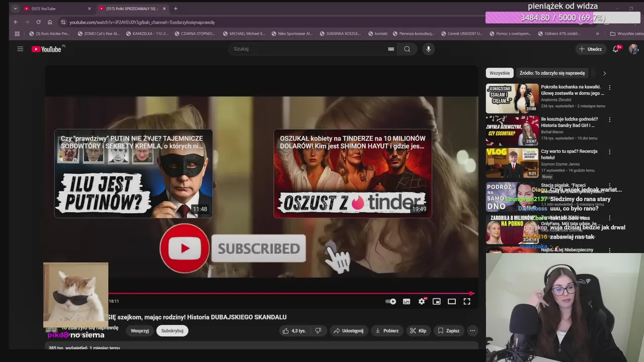Image resolution: width=644 pixels, height=362 pixels.
Task: Enable miniplayer mode icon
Action: [x=437, y=302]
